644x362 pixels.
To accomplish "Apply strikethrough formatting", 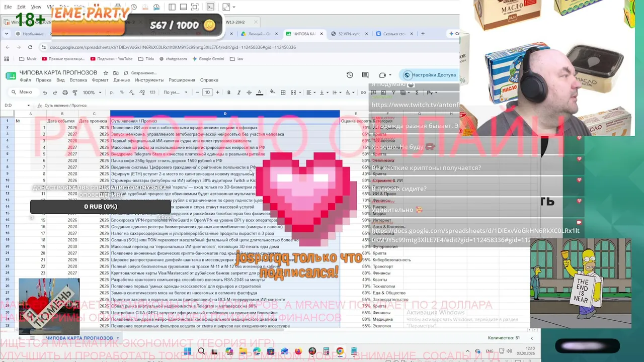I will point(249,93).
